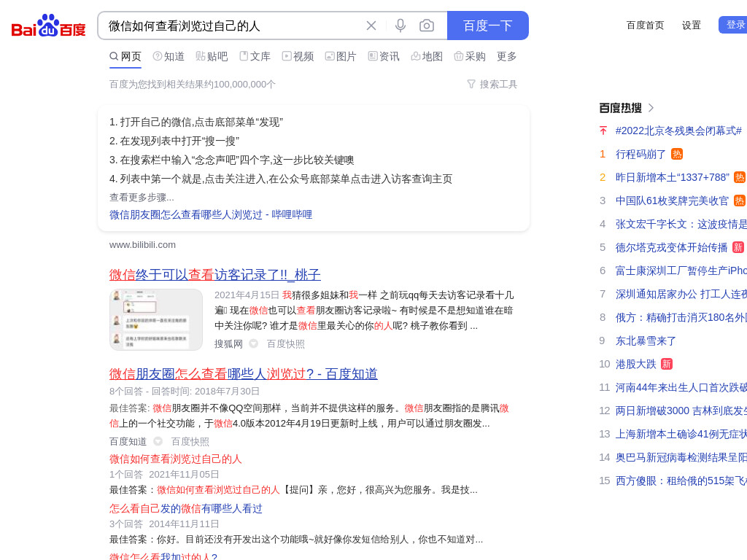Expand dropdown icon next to 搜狐网
The width and height of the screenshot is (747, 560).
point(254,343)
